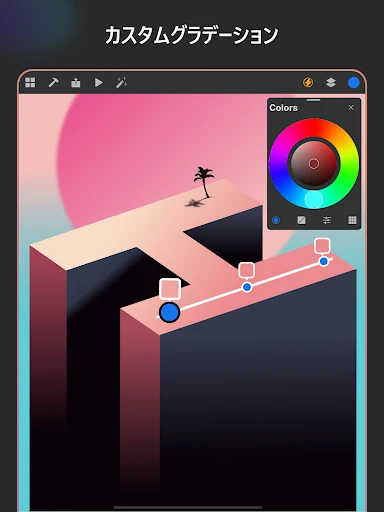This screenshot has height=512, width=384.
Task: Open the layers stack icon
Action: [331, 82]
